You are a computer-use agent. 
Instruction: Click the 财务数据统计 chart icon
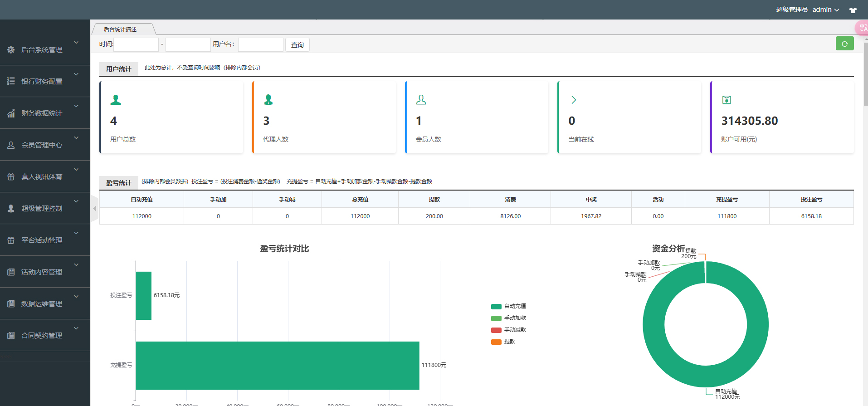click(11, 113)
